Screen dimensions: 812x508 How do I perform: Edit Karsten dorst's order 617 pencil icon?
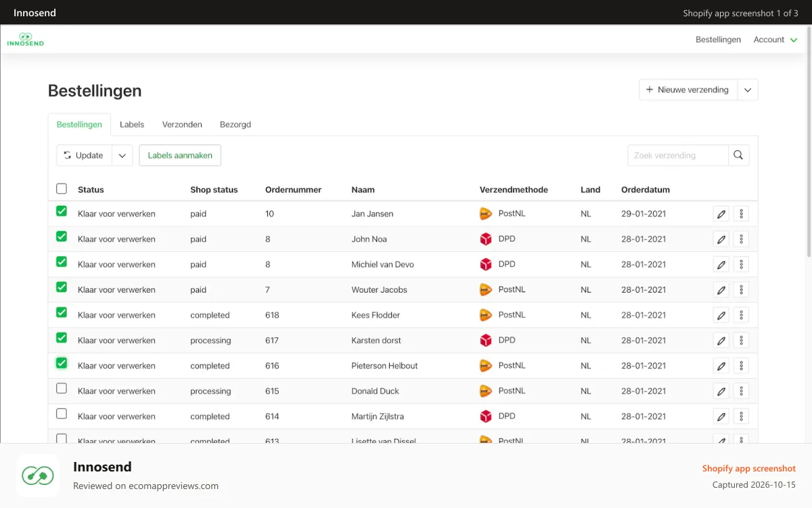click(721, 341)
